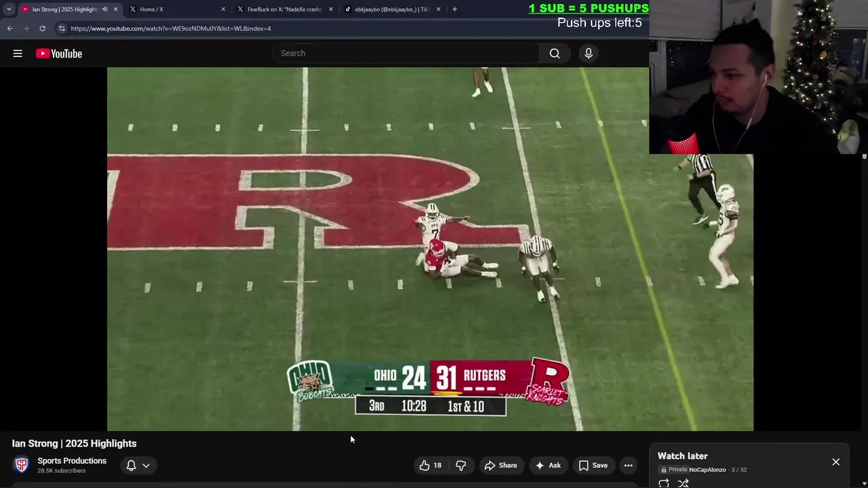This screenshot has height=488, width=868.
Task: Open a new browser tab
Action: [x=454, y=9]
